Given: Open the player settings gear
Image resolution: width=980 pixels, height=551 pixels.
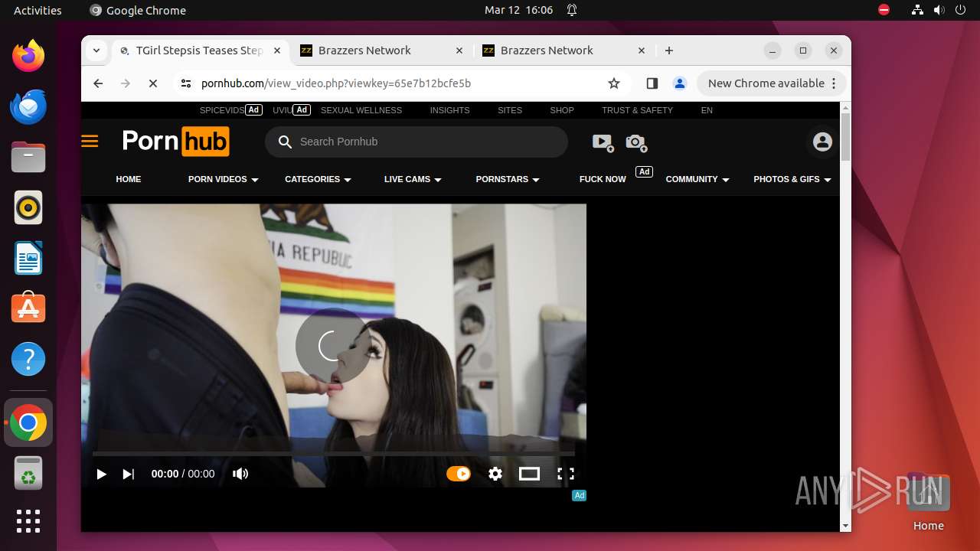Looking at the screenshot, I should (495, 474).
